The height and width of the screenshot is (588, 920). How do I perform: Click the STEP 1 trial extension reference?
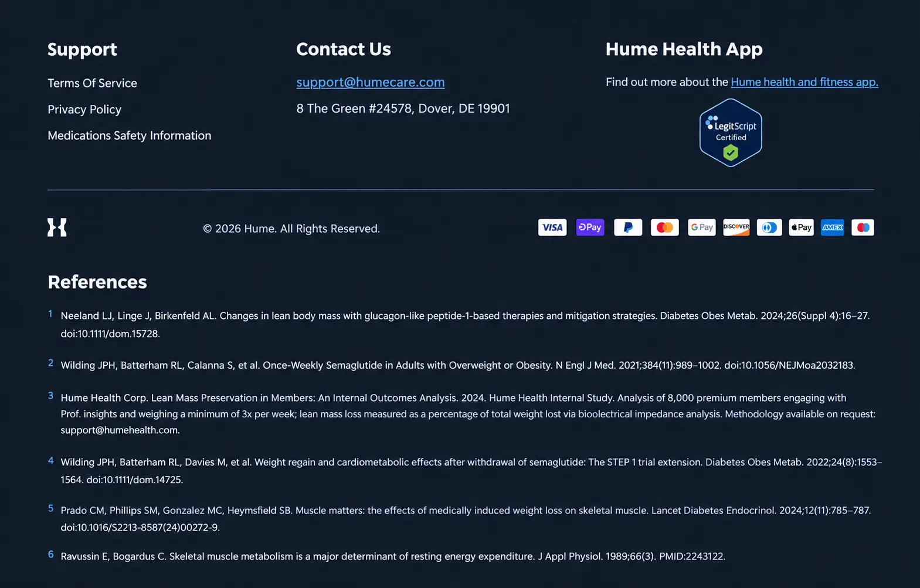471,471
